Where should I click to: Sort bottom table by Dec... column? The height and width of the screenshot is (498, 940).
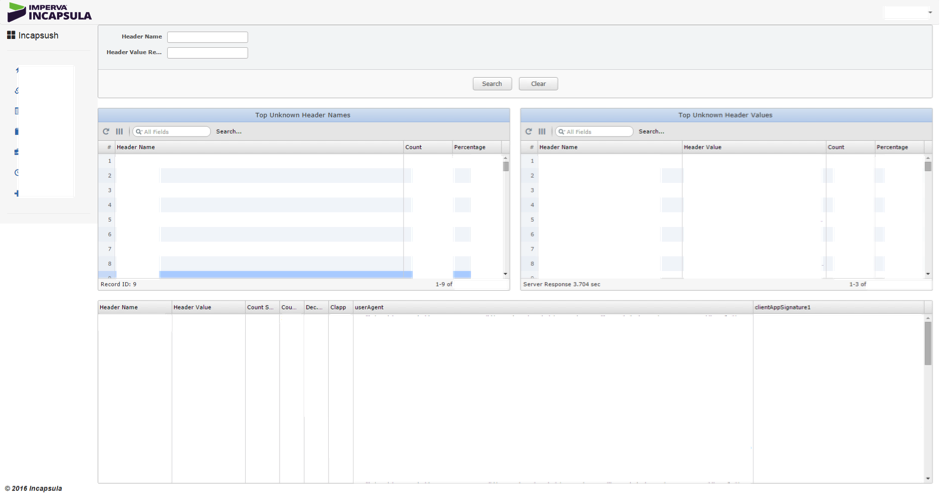tap(316, 307)
